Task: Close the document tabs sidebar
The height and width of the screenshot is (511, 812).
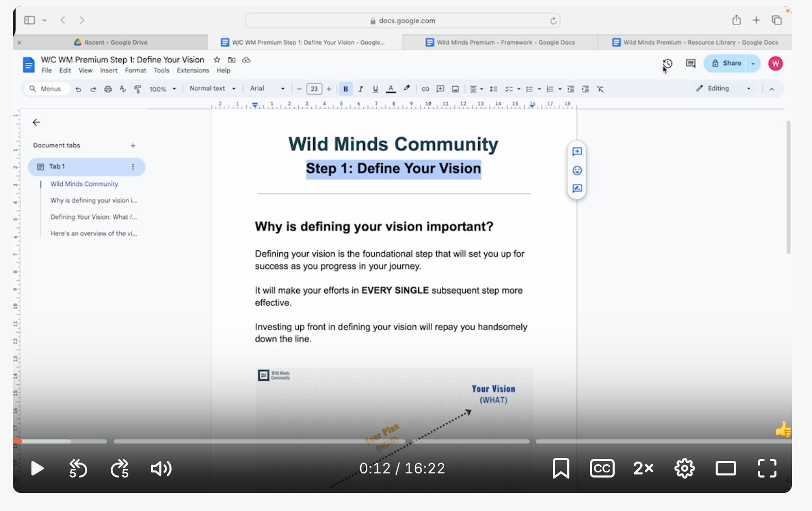Action: tap(36, 122)
